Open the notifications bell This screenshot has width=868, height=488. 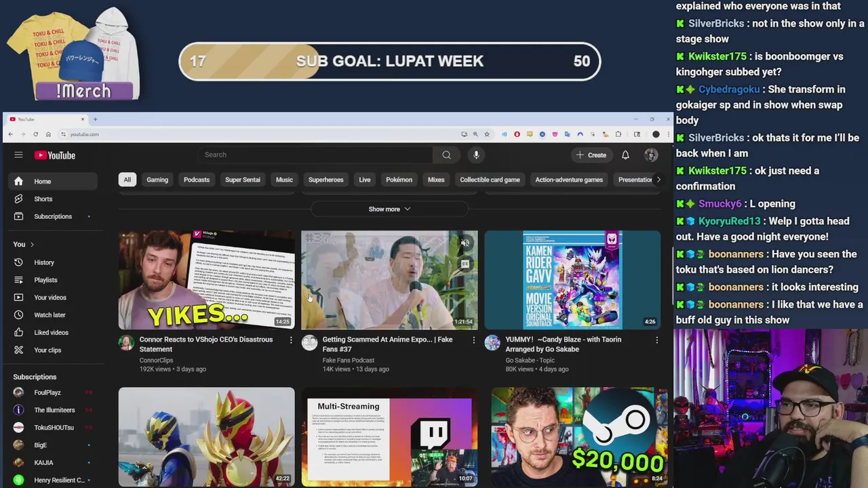(x=625, y=155)
